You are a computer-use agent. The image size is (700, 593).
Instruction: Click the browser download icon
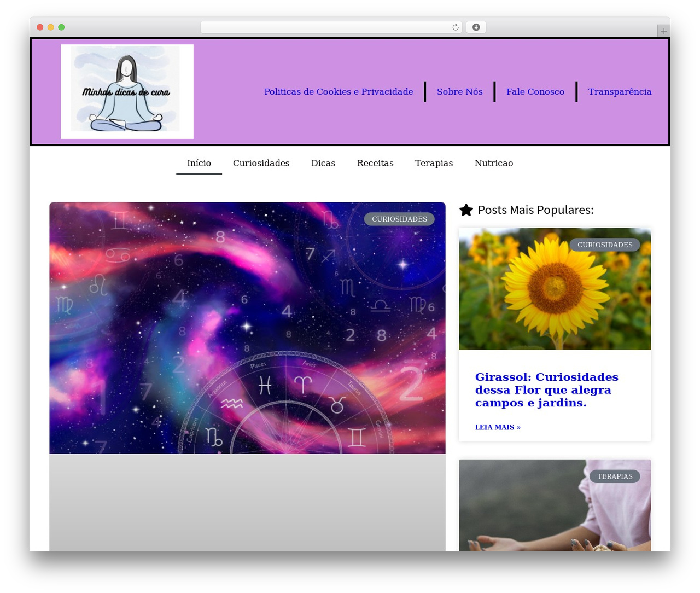point(476,27)
